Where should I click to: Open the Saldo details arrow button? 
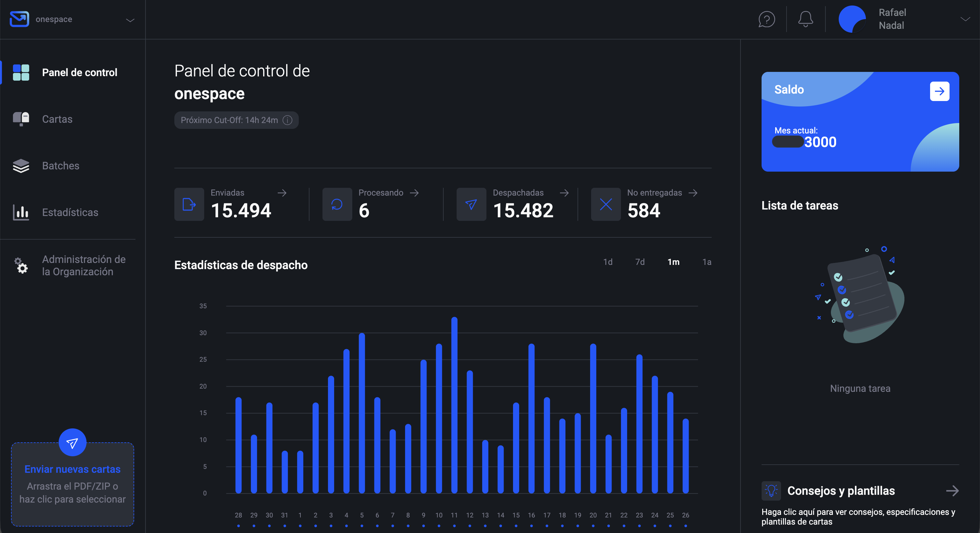pyautogui.click(x=939, y=91)
